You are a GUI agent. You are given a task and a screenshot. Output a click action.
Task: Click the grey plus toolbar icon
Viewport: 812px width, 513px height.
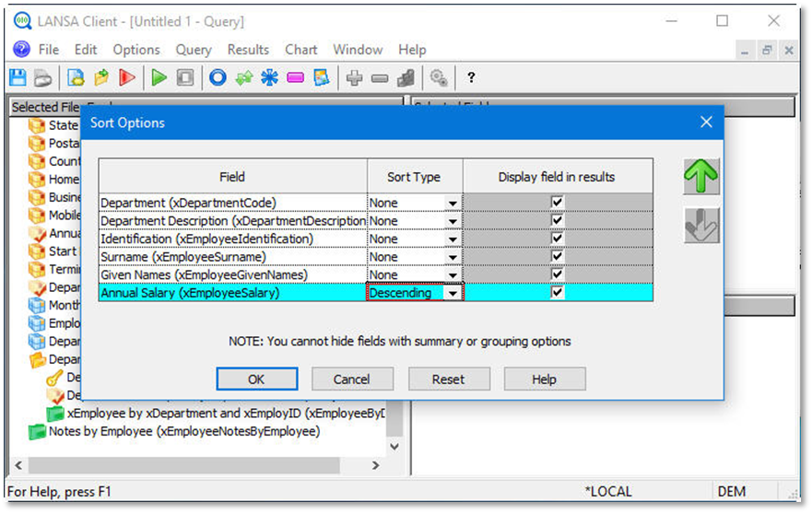[354, 78]
